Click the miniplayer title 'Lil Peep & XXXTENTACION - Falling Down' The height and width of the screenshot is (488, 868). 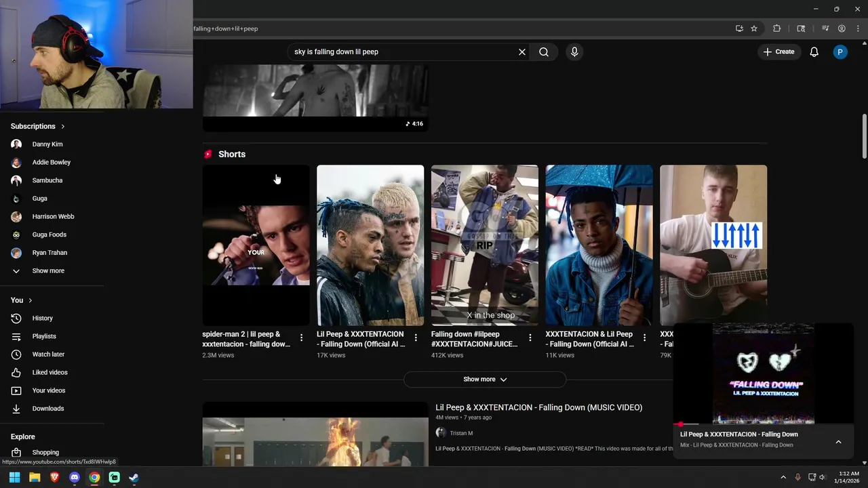click(x=739, y=434)
